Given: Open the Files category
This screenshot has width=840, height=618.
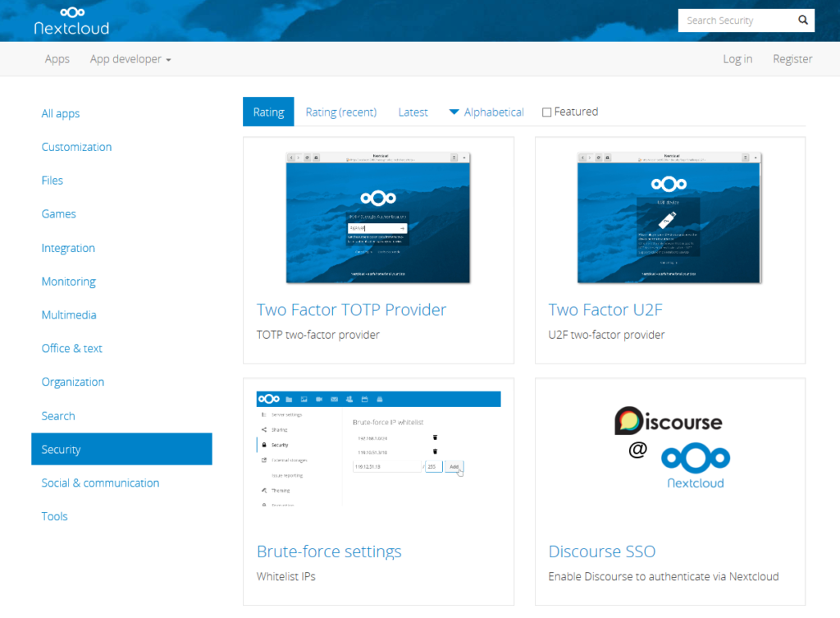Looking at the screenshot, I should [x=52, y=181].
